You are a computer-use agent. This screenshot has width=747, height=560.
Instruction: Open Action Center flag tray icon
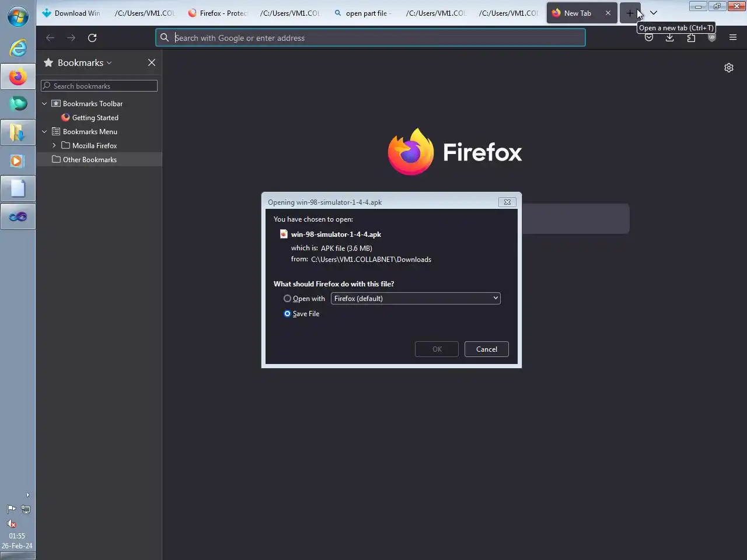(x=11, y=509)
